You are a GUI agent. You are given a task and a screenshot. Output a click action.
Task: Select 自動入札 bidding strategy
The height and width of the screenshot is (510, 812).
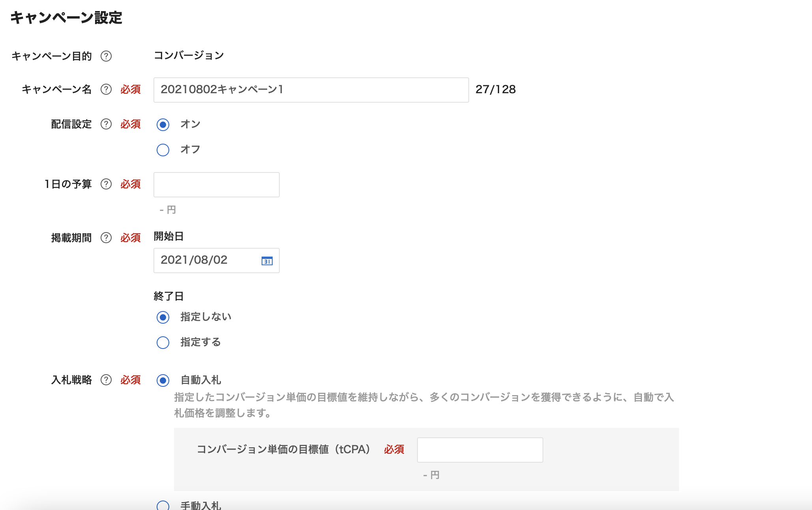(x=163, y=381)
